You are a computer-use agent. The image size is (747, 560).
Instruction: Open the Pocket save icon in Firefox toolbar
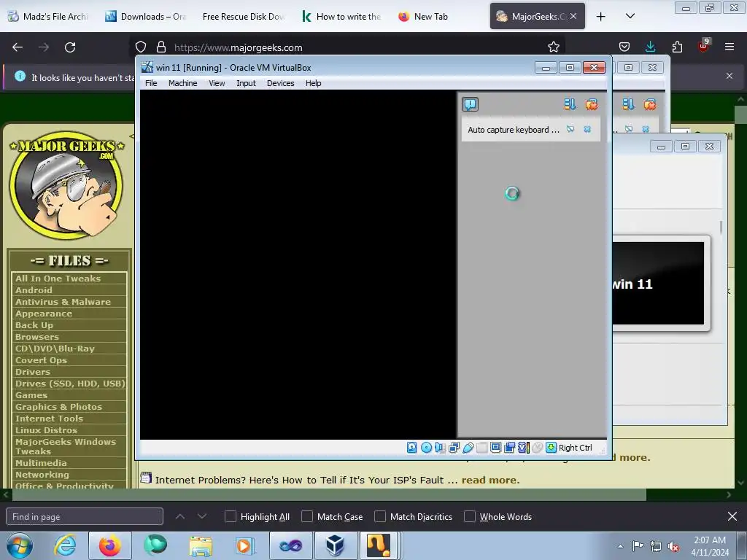click(624, 47)
